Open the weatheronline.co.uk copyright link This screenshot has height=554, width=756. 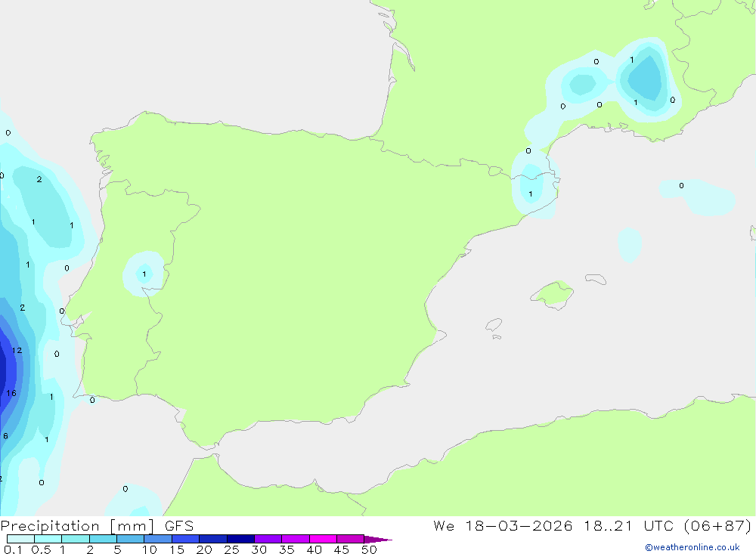pos(692,547)
